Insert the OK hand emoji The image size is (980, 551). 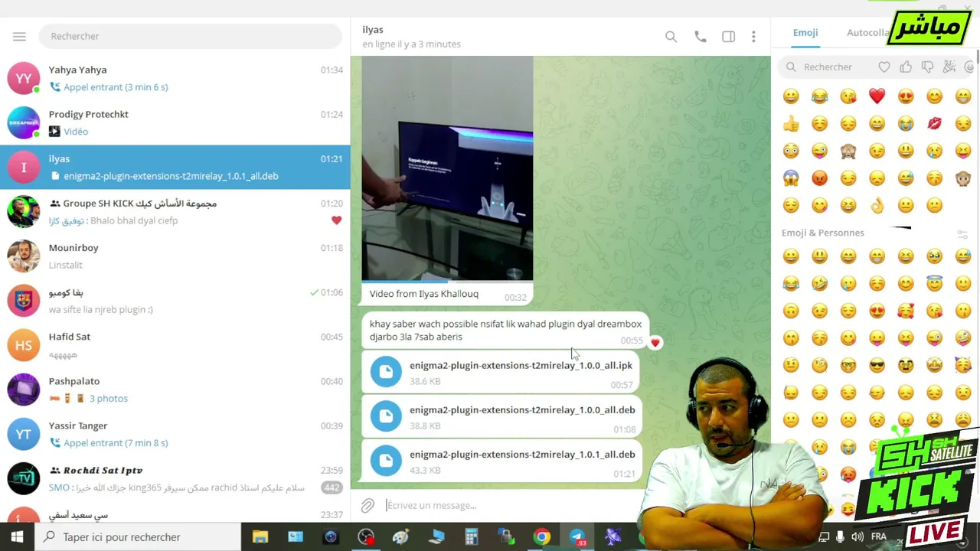877,205
